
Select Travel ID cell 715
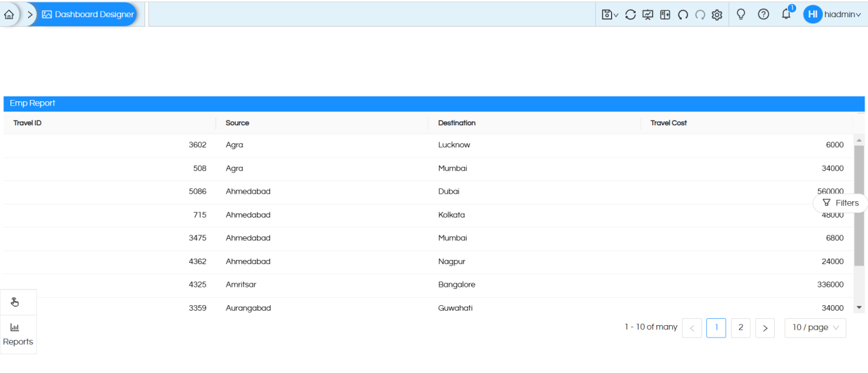200,215
